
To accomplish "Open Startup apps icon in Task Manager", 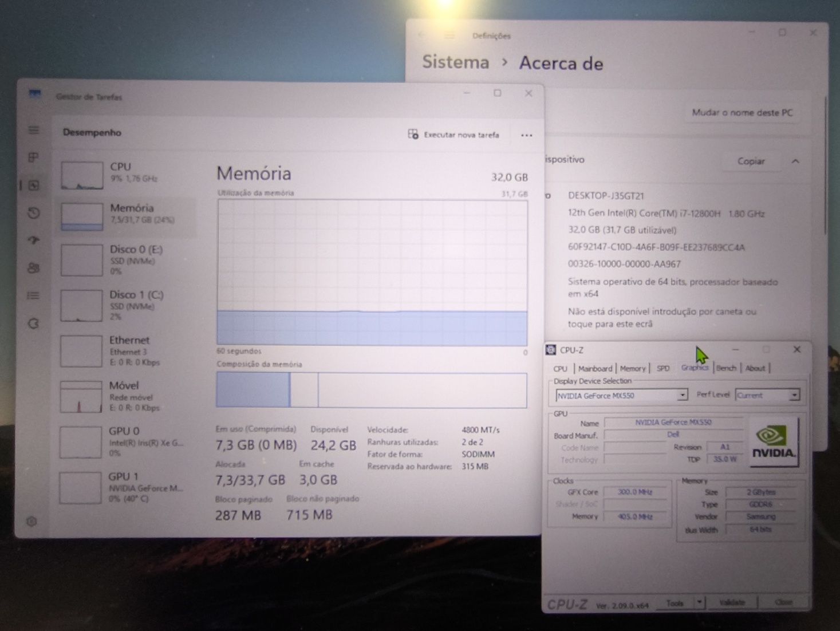I will coord(34,240).
